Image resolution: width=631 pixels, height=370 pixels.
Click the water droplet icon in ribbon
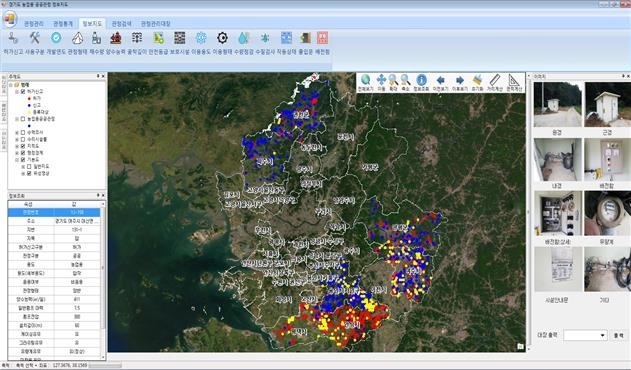[243, 38]
